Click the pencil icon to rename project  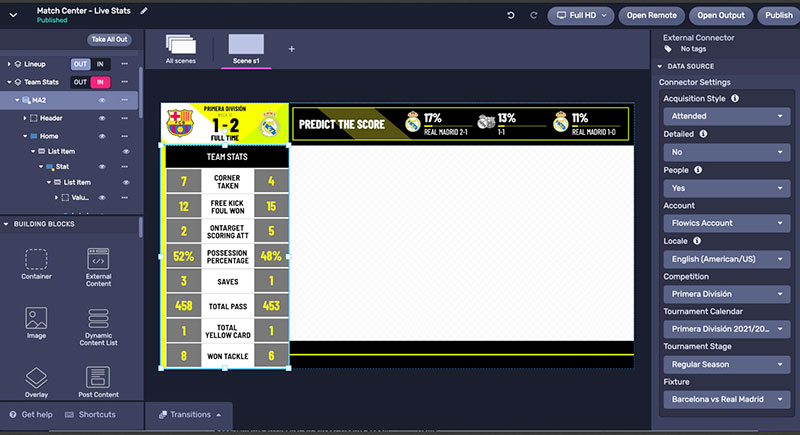[x=144, y=11]
